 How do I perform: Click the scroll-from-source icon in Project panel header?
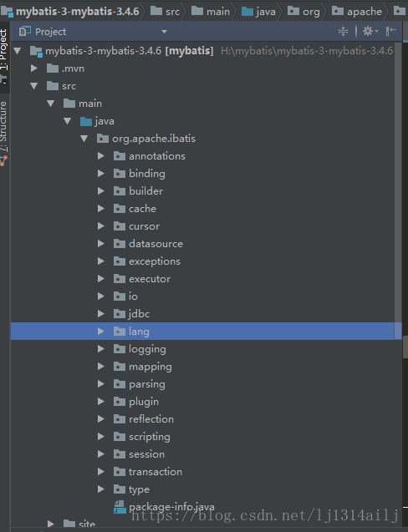coord(343,32)
